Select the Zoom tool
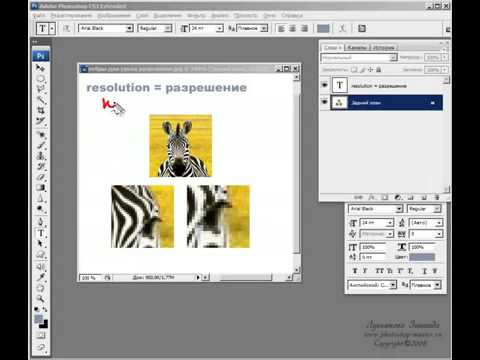This screenshot has width=480, height=360. coord(40,298)
